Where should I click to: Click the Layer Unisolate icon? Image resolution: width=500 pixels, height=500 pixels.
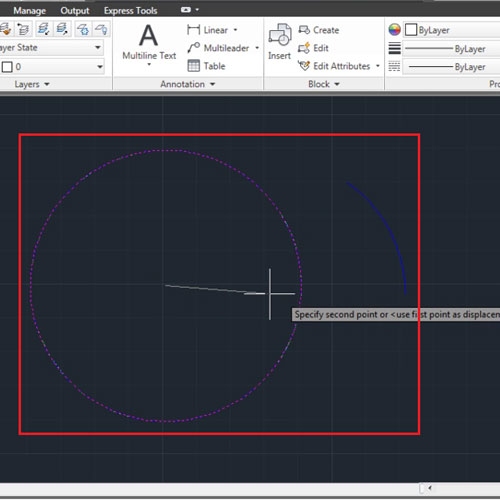click(62, 29)
